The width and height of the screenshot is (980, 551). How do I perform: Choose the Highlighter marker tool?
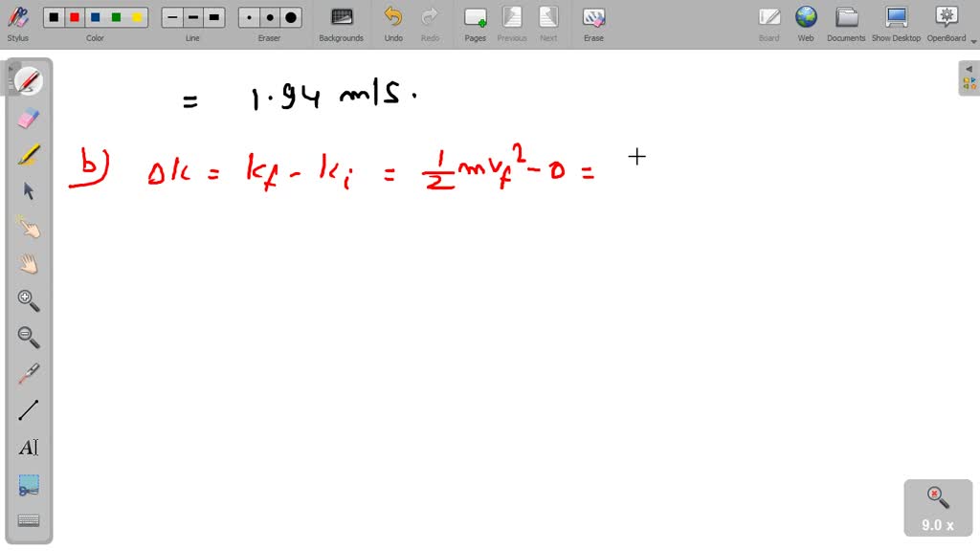(27, 153)
